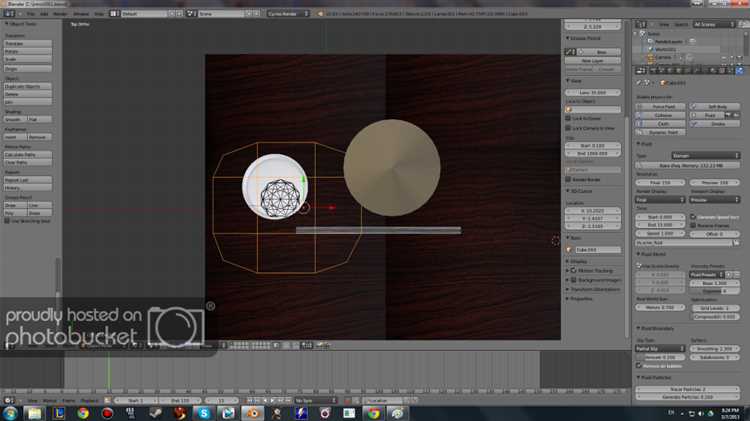The image size is (750, 421).
Task: Toggle Remove air bubbles checkbox
Action: (639, 366)
